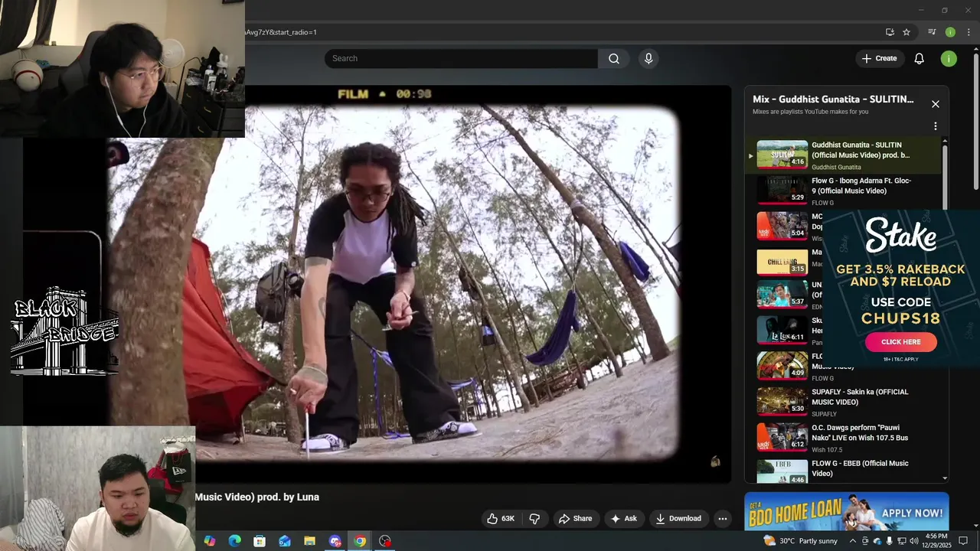Open YouTube notifications bell
Image resolution: width=980 pixels, height=551 pixels.
[920, 59]
